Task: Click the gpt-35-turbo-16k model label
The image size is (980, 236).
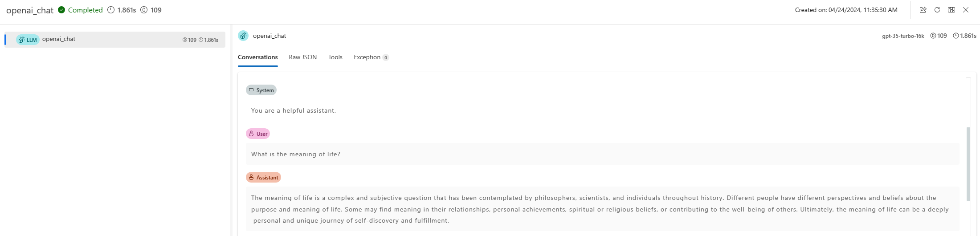Action: tap(903, 36)
